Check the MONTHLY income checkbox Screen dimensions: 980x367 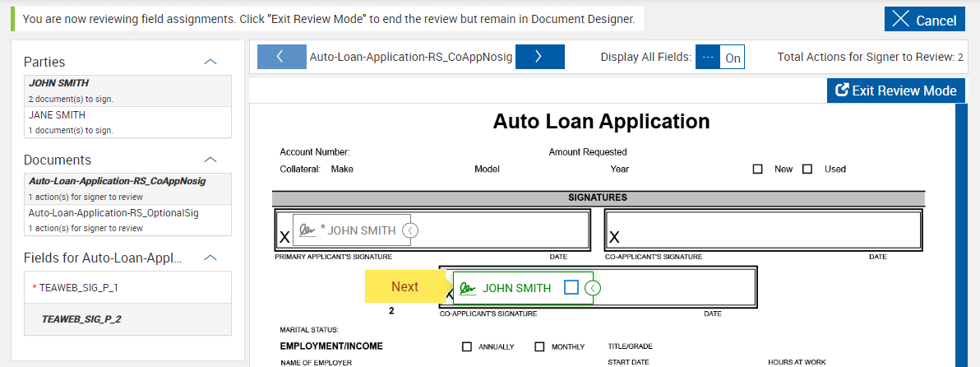539,346
